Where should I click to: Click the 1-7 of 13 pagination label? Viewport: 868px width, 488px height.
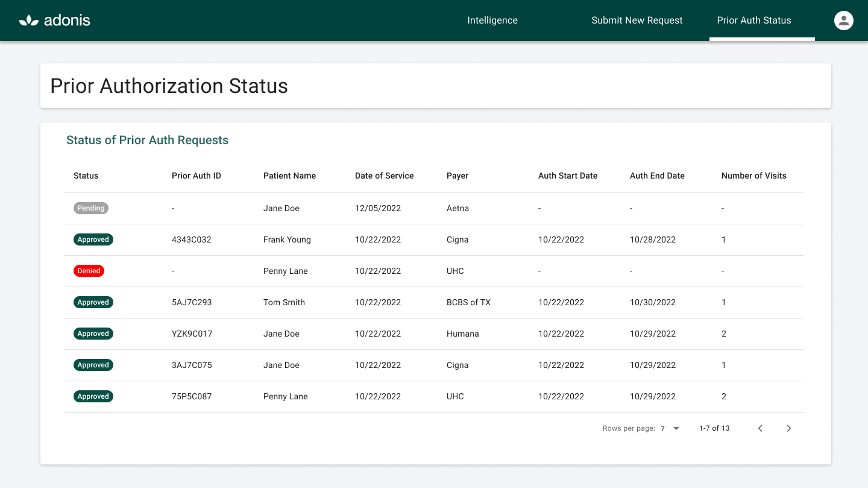point(714,428)
